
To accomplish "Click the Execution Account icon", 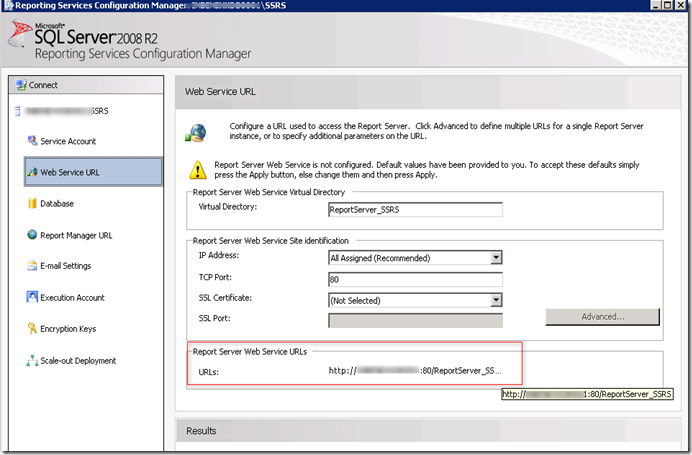I will 31,298.
